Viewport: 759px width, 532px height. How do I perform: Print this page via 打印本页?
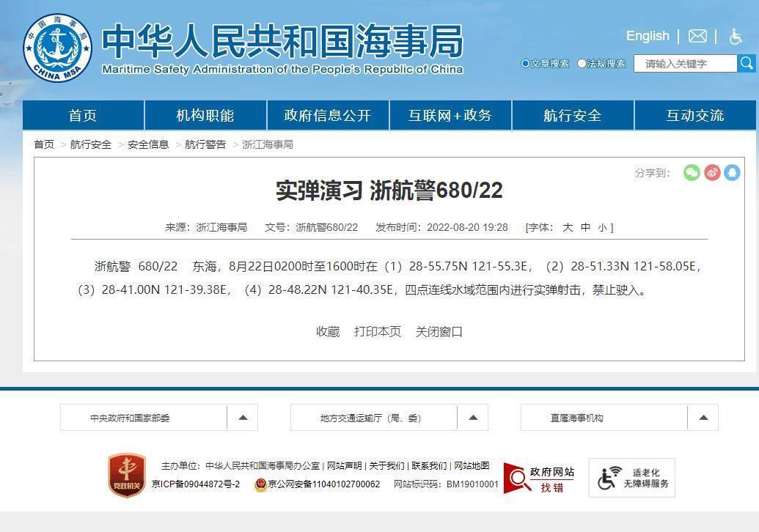tap(378, 331)
